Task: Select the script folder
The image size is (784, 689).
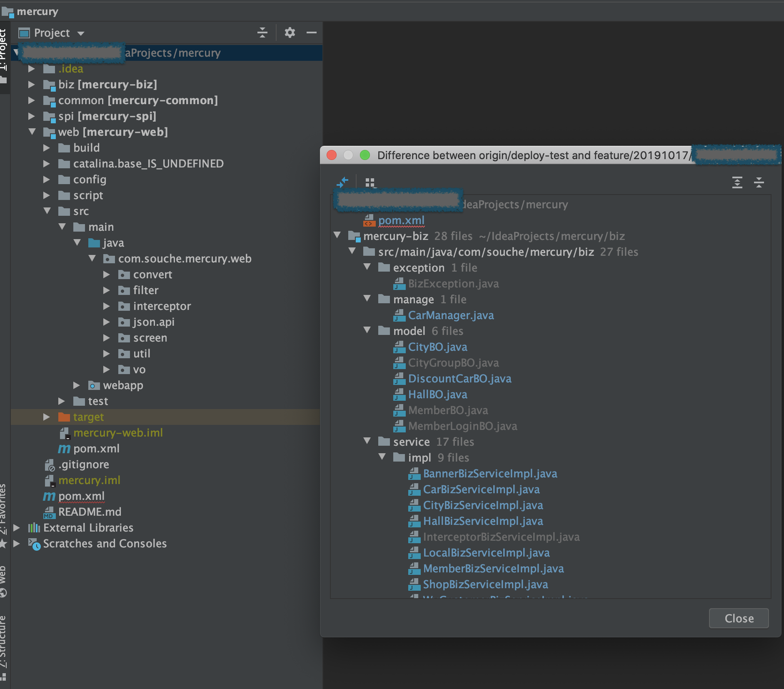Action: pyautogui.click(x=88, y=195)
